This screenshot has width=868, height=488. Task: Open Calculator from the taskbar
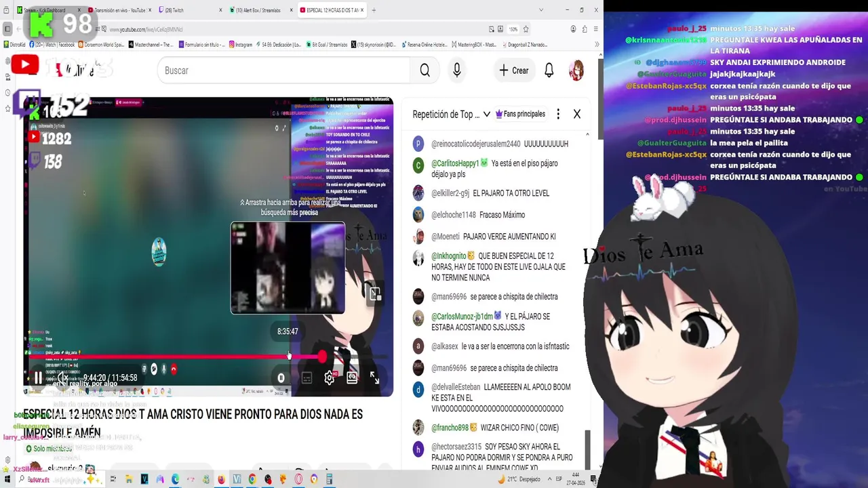coord(330,479)
